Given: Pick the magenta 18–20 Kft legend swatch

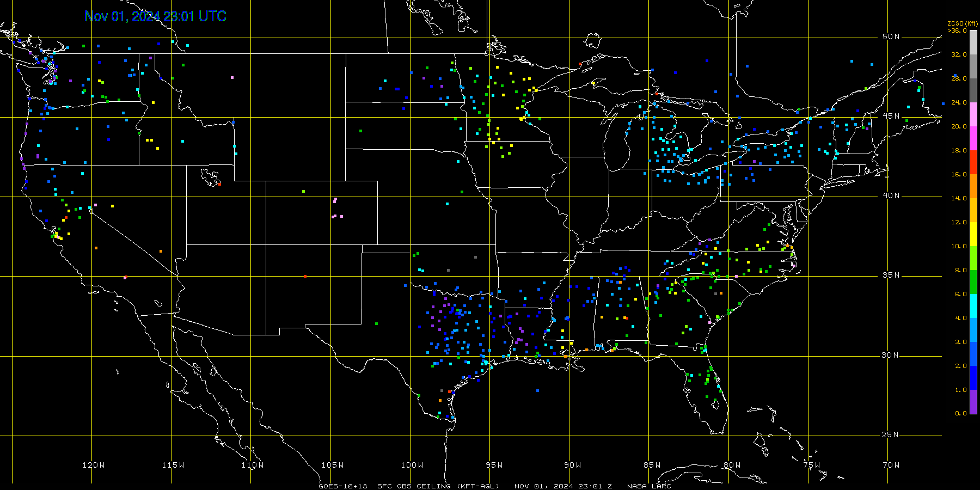Looking at the screenshot, I should (973, 138).
